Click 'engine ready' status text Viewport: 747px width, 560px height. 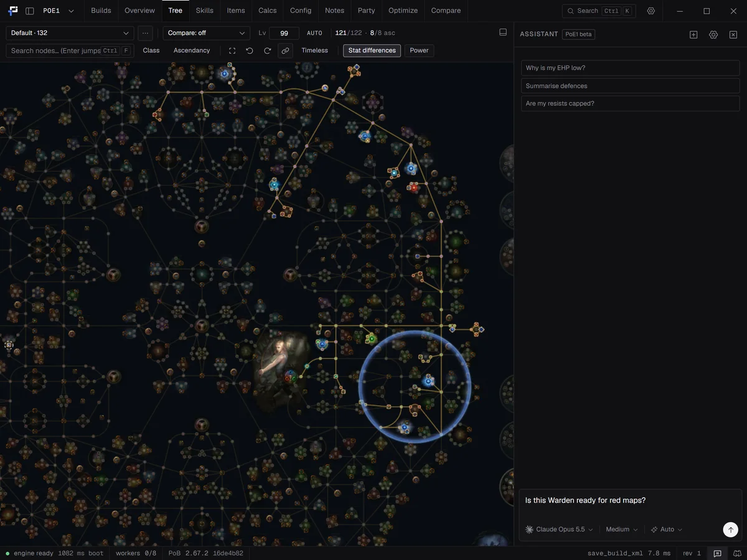coord(34,553)
